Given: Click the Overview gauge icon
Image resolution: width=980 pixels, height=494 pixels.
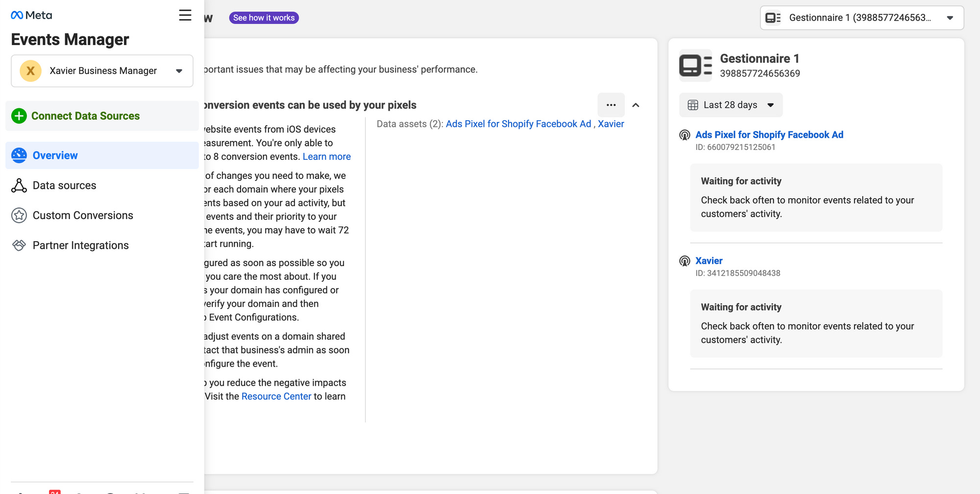Looking at the screenshot, I should click(x=19, y=155).
